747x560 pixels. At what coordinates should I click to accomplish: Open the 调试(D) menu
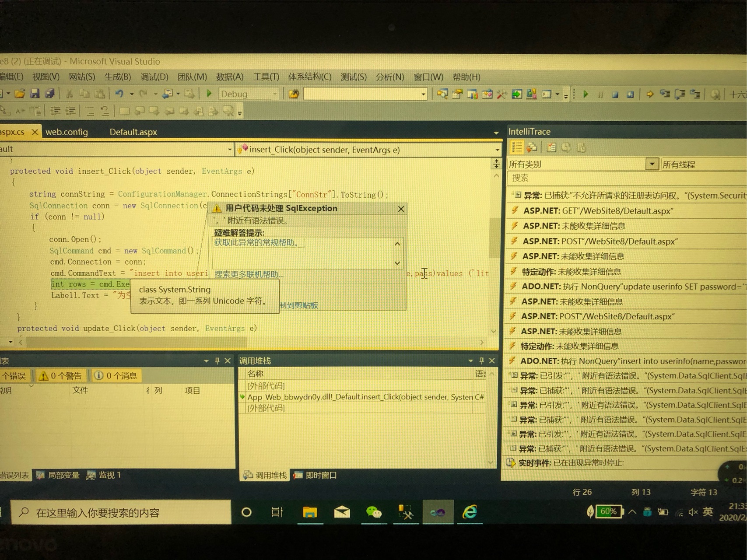[154, 77]
